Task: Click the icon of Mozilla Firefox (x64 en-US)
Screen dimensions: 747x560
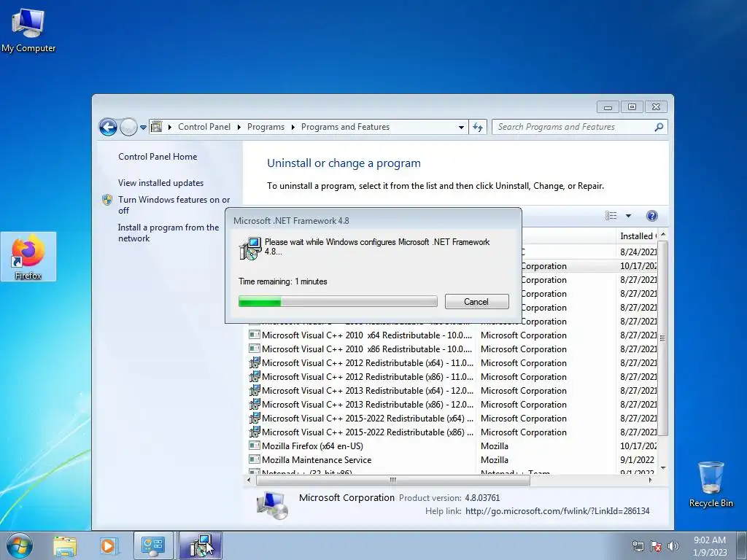Action: click(x=255, y=446)
